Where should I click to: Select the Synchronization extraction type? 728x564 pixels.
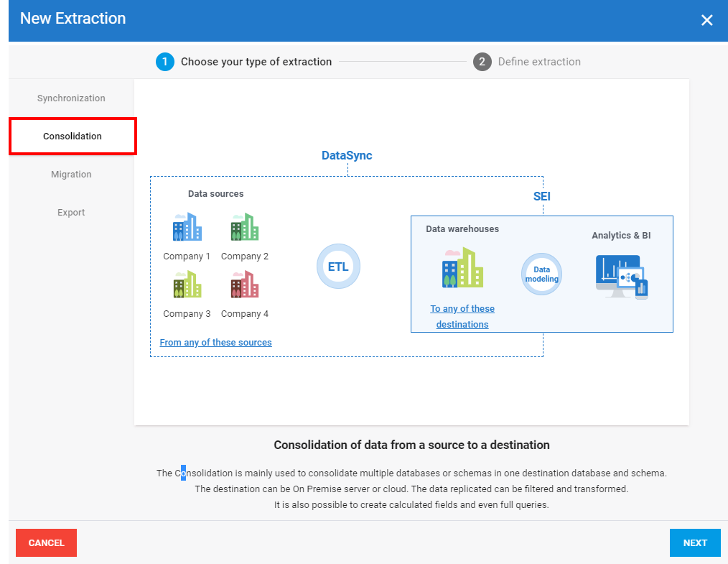[71, 98]
